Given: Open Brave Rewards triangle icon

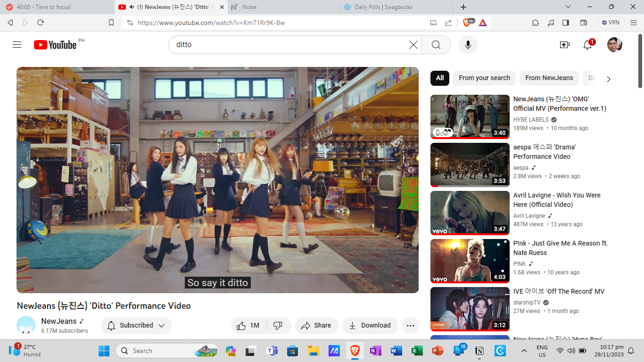Looking at the screenshot, I should click(483, 23).
